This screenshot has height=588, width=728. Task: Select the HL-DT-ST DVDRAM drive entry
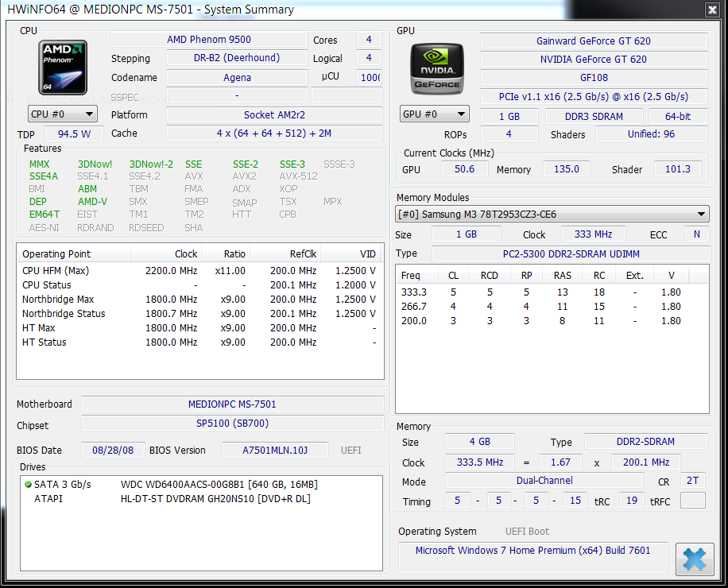pos(200,499)
